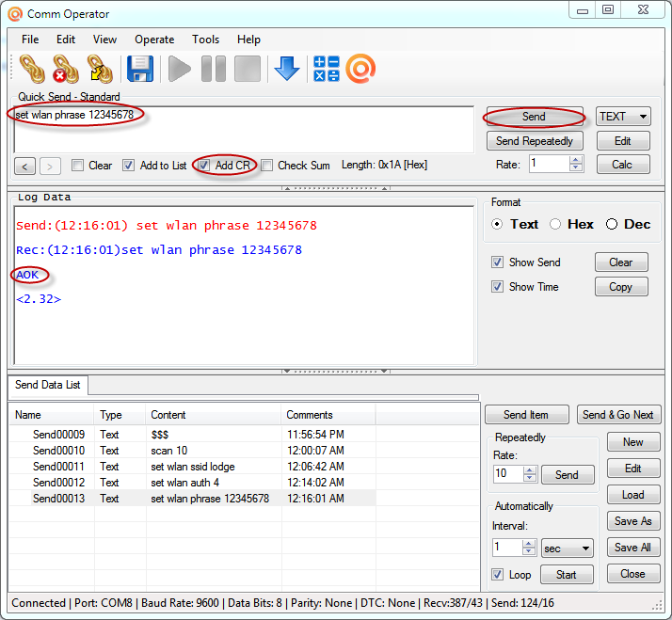
Task: Click the Quick Send Send button
Action: [x=534, y=117]
